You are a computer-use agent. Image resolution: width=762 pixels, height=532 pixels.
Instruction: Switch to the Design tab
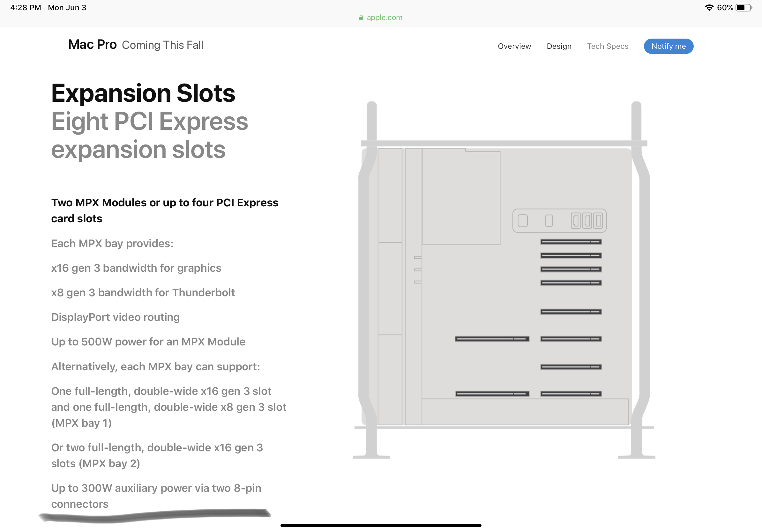[x=559, y=46]
